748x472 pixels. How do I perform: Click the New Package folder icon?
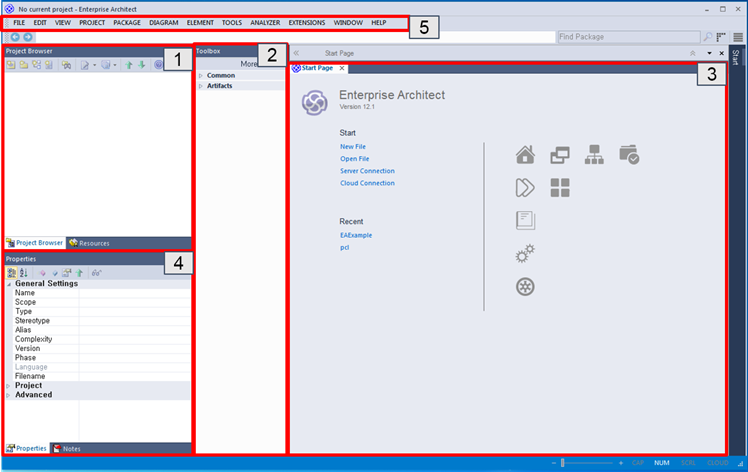tap(23, 65)
